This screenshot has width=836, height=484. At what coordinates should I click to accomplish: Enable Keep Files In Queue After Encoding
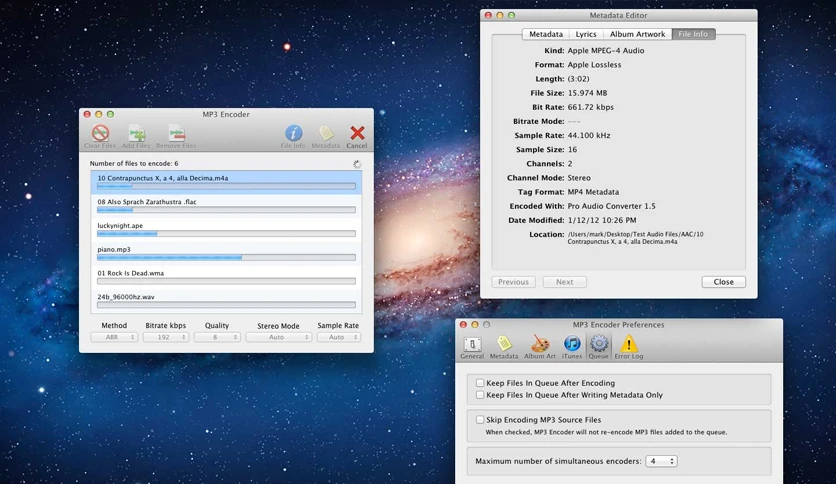coord(480,383)
